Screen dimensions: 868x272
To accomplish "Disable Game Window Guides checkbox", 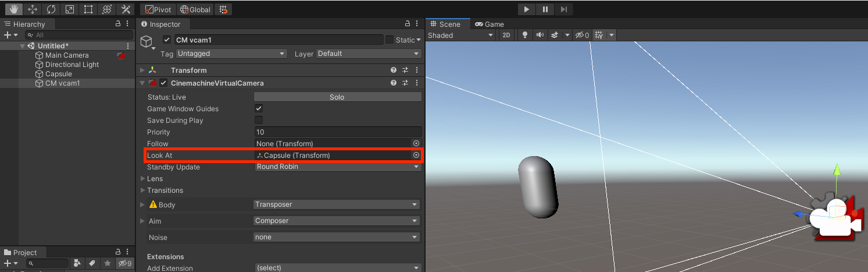I will (259, 109).
